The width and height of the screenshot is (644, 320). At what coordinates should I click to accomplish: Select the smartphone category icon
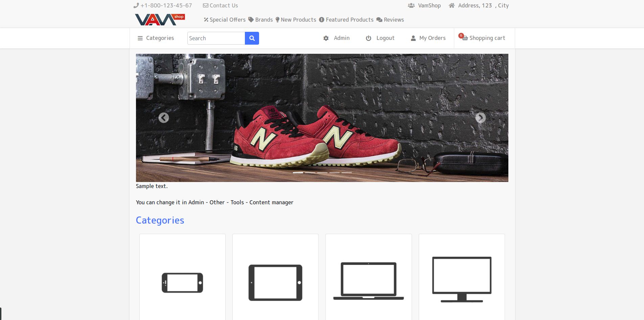pos(182,283)
